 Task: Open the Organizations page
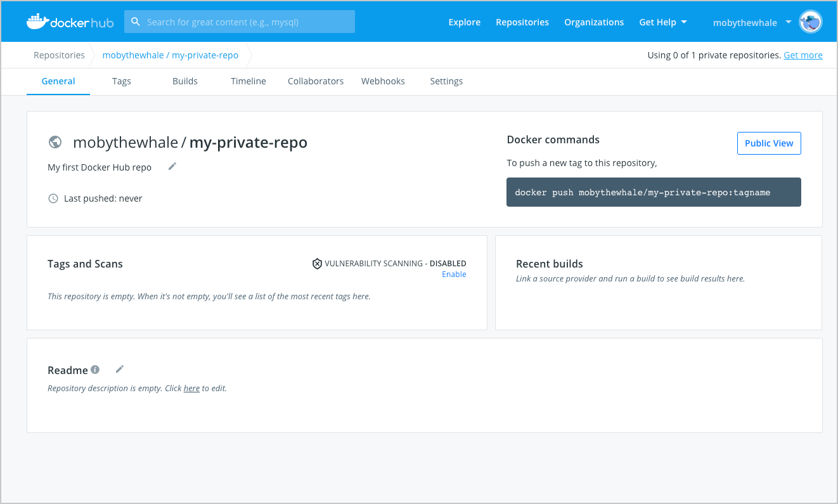[x=594, y=22]
